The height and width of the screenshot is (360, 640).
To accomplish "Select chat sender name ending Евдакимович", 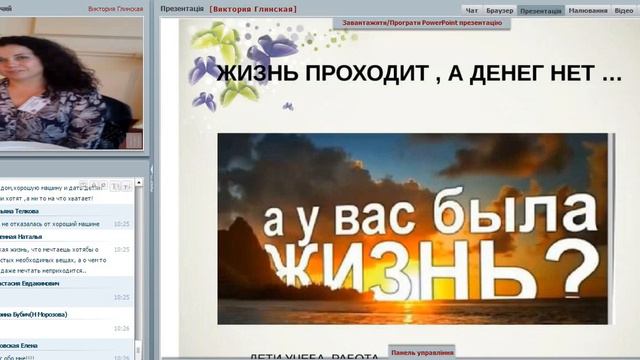I will pos(29,283).
